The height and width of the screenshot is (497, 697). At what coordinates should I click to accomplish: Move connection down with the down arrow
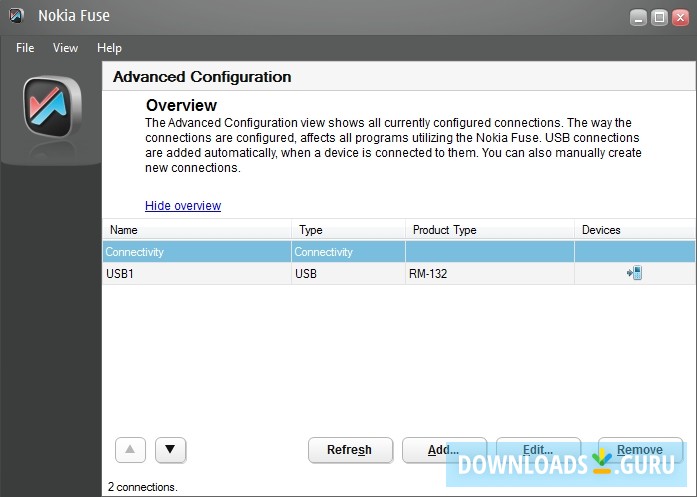170,450
